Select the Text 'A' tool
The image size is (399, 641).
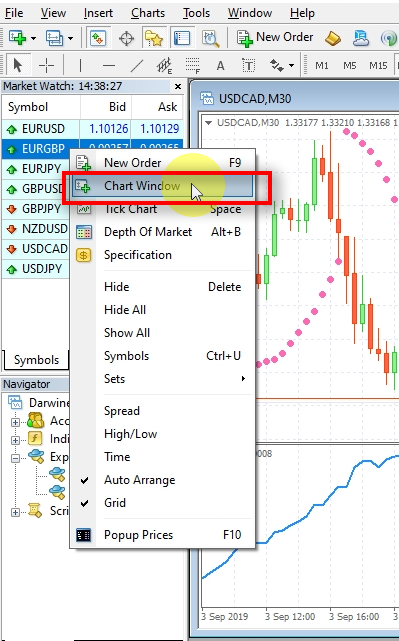click(x=220, y=65)
